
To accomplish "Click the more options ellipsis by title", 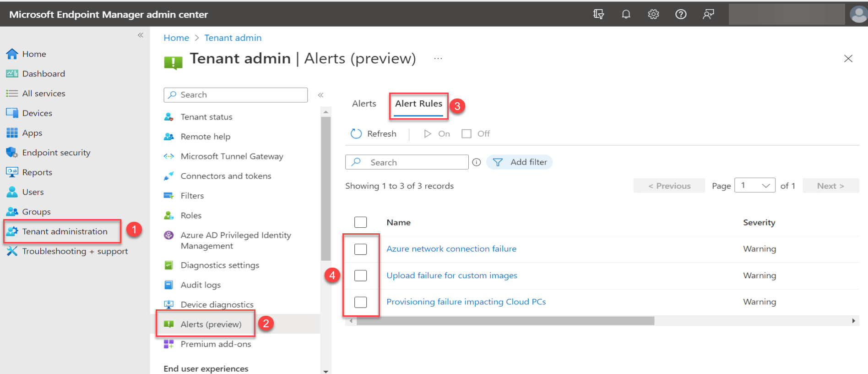I will click(x=438, y=59).
